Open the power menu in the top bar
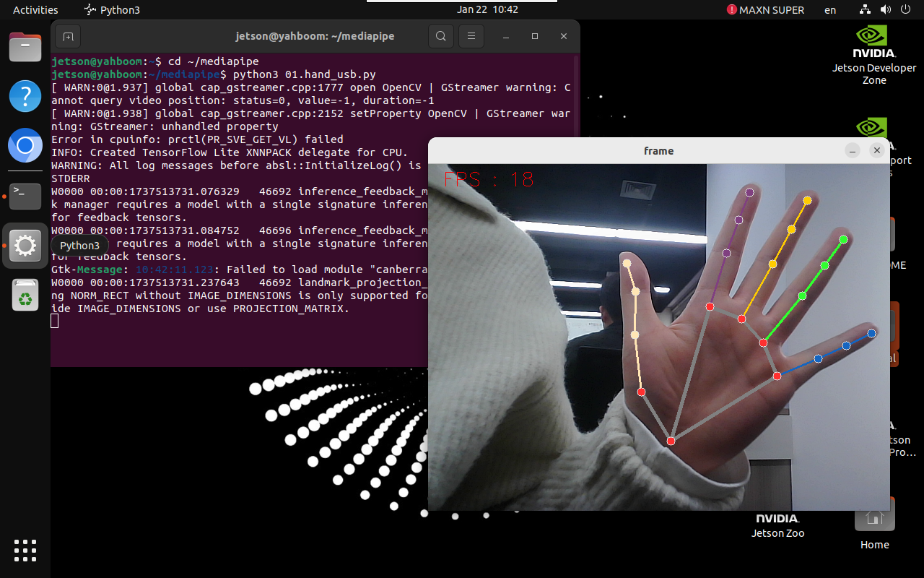Image resolution: width=924 pixels, height=578 pixels. (905, 10)
